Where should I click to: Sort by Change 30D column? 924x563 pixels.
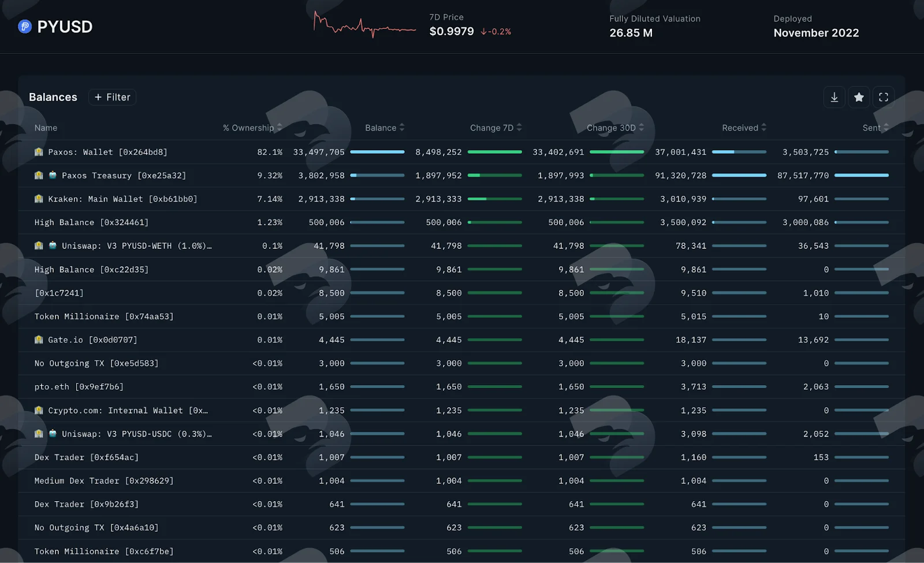point(615,128)
